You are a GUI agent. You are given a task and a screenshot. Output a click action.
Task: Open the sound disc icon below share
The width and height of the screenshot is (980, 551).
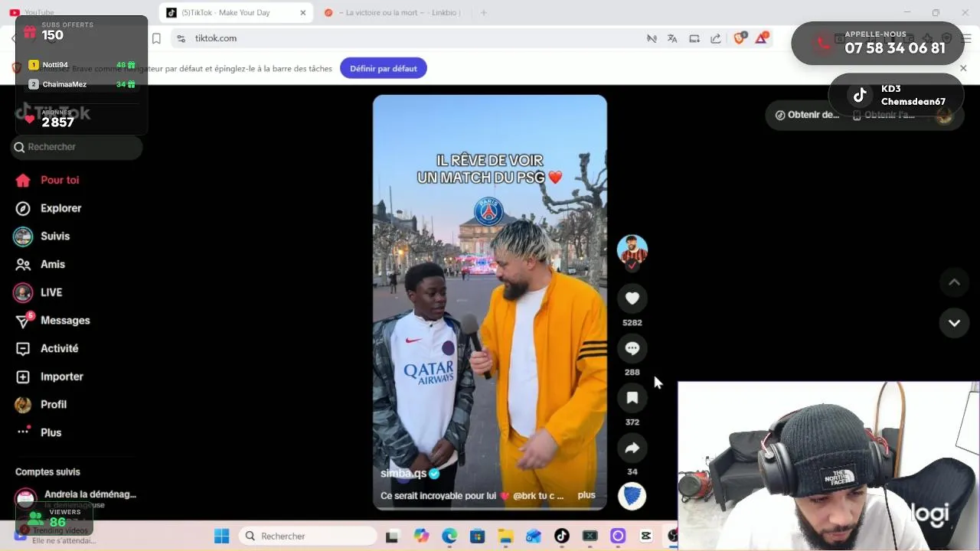click(632, 496)
